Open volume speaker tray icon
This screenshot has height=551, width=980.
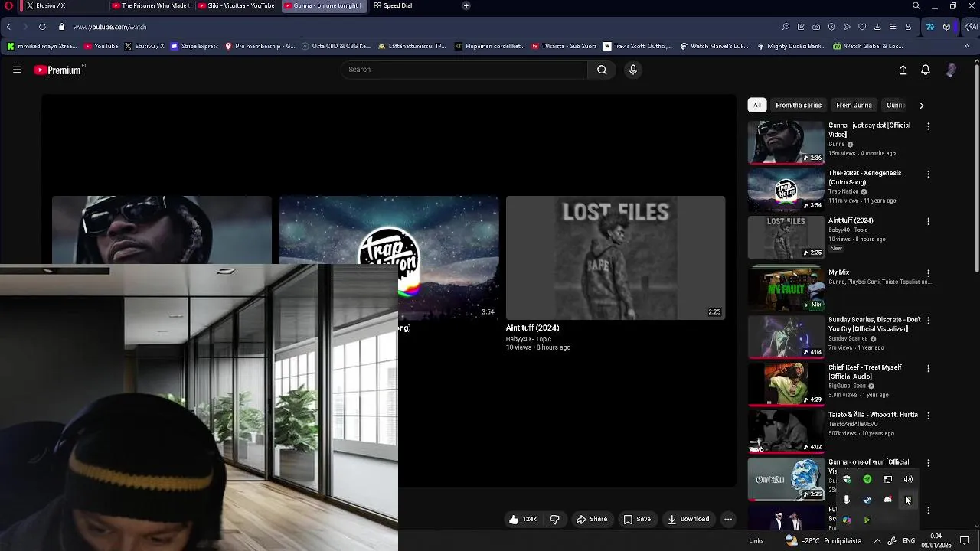[x=908, y=479]
